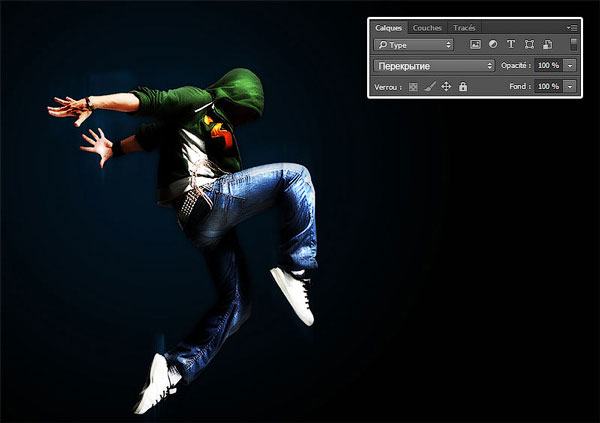Filter layers by pixel image type

(x=476, y=45)
